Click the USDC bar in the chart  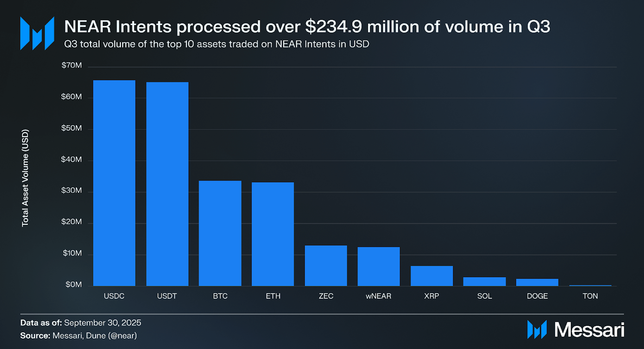click(x=114, y=183)
